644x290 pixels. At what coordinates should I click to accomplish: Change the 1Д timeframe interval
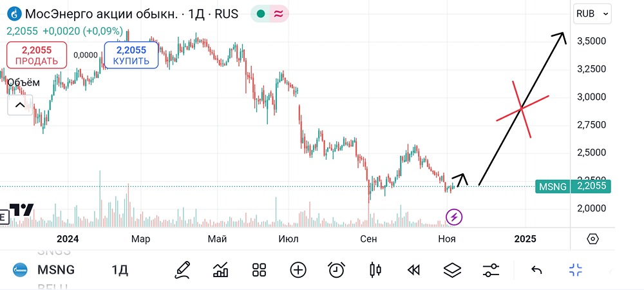[119, 270]
